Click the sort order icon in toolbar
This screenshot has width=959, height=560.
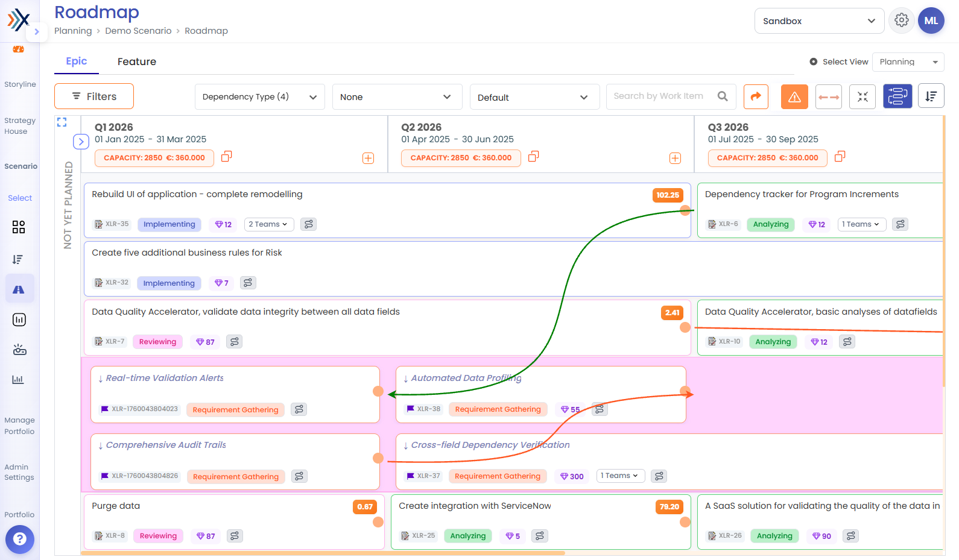(x=931, y=96)
